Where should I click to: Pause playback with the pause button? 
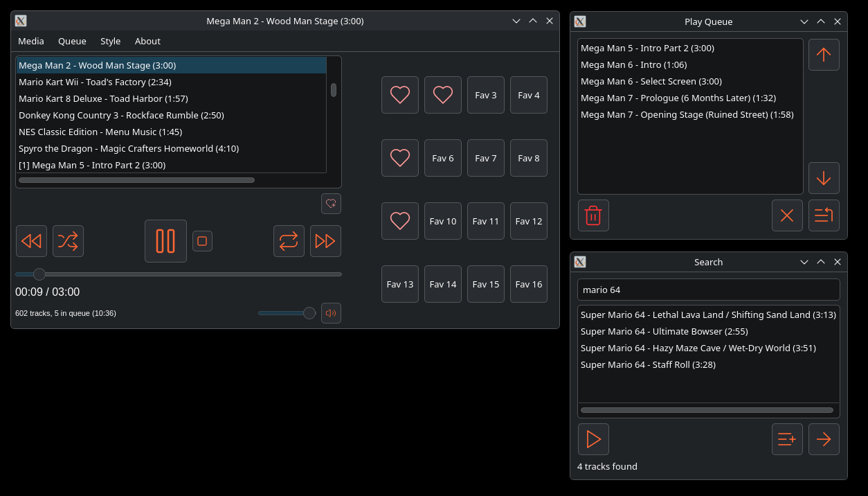click(165, 241)
